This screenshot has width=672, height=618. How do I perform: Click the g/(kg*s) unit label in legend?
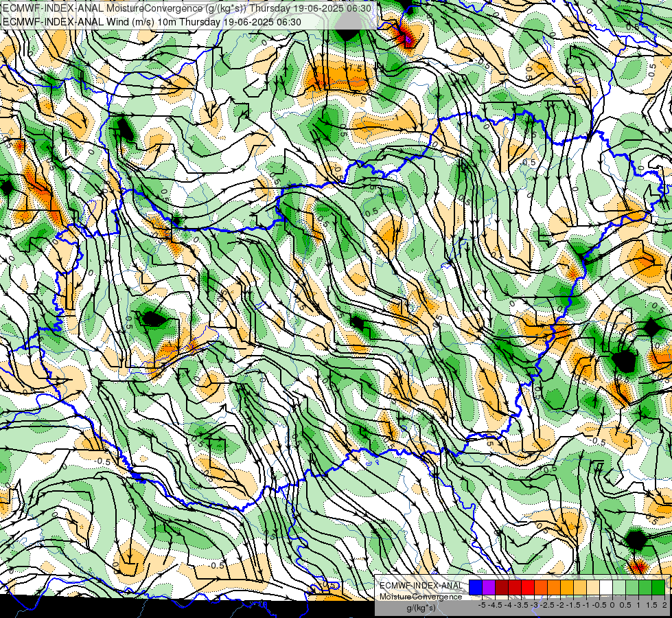pyautogui.click(x=421, y=608)
